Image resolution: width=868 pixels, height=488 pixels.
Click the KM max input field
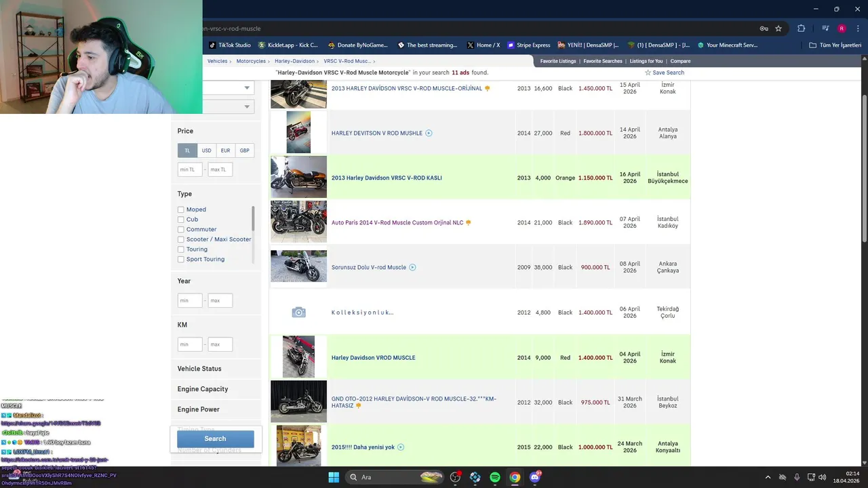pos(220,344)
